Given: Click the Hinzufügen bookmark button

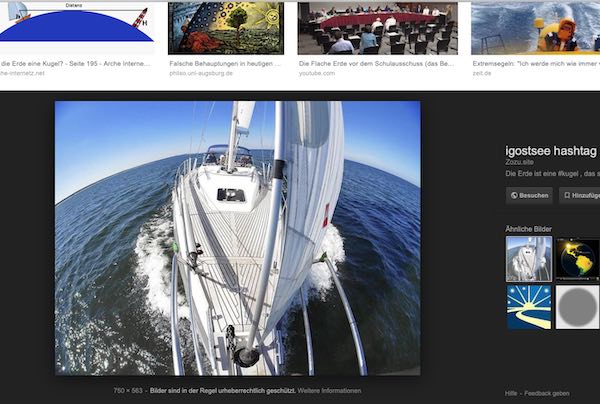Looking at the screenshot, I should pos(579,195).
